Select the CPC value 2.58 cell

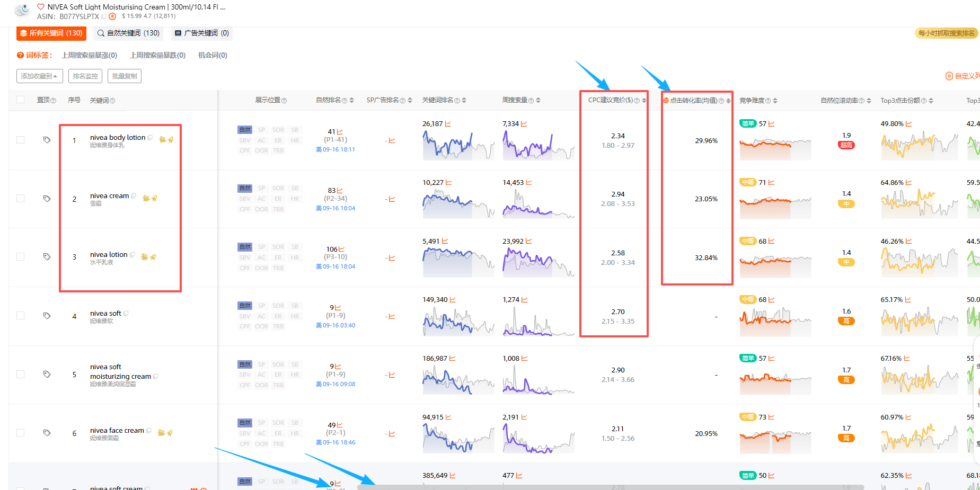coord(618,253)
